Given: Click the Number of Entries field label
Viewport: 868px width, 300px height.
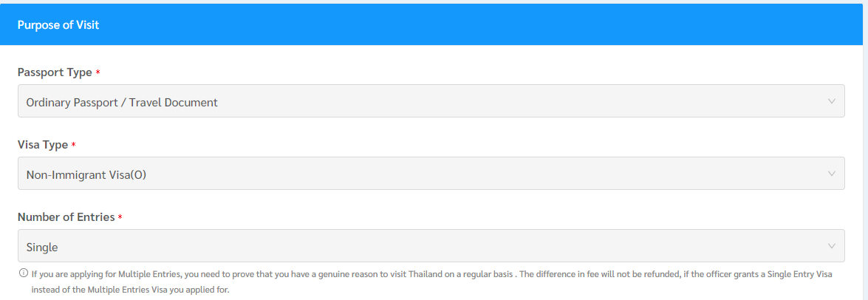Looking at the screenshot, I should point(66,217).
